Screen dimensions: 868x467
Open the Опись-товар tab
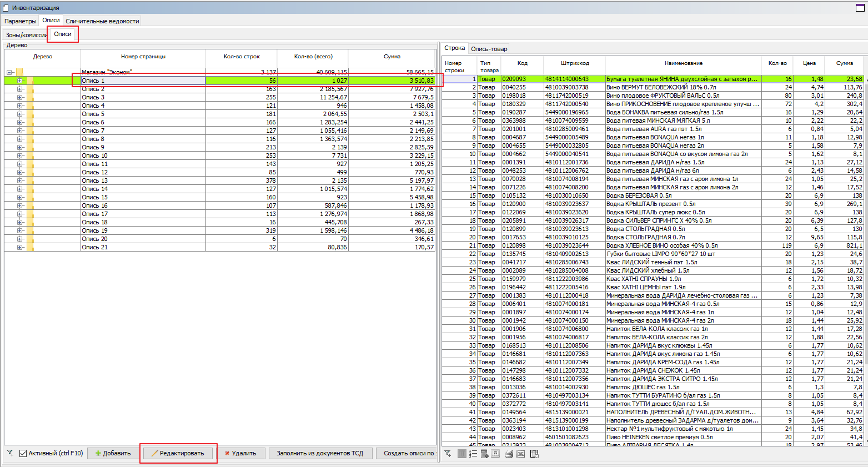[x=489, y=49]
